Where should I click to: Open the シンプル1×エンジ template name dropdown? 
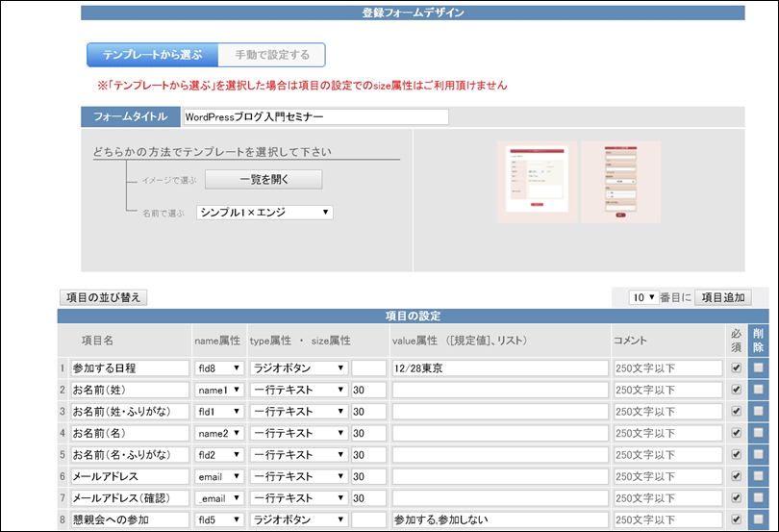(264, 213)
